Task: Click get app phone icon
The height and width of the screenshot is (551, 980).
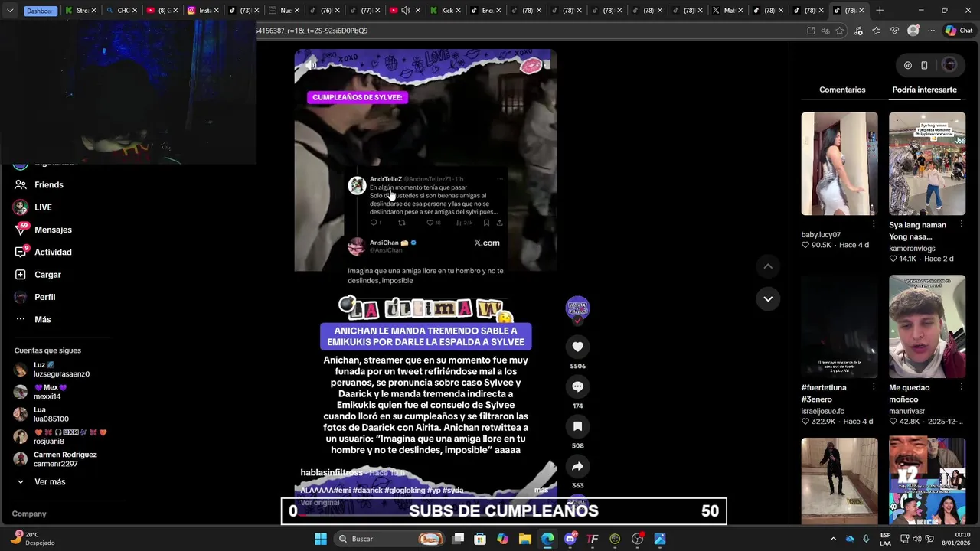Action: 924,65
